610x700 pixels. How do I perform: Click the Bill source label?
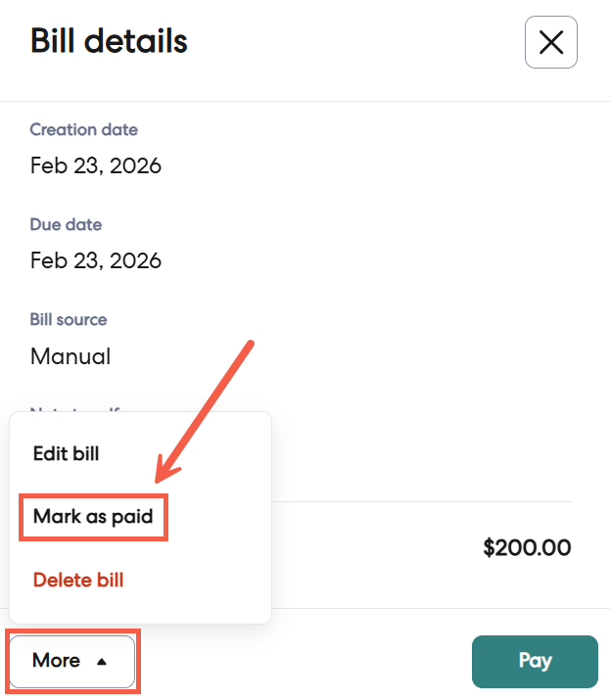coord(69,319)
